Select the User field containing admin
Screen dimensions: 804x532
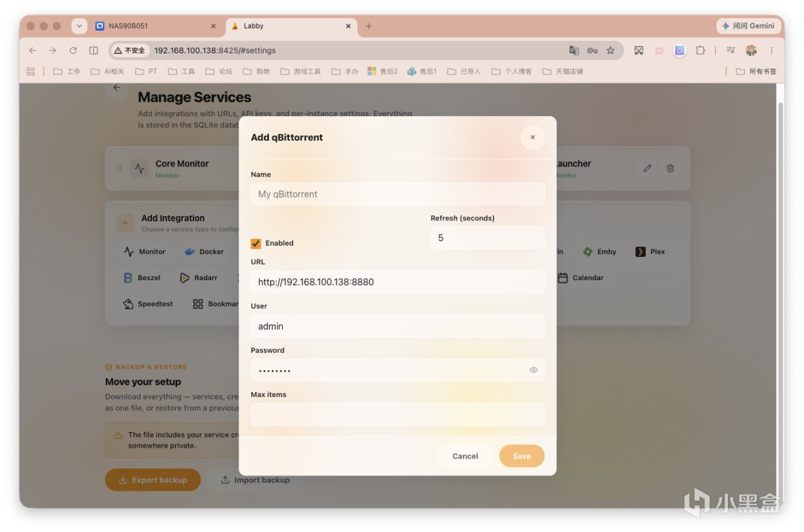[398, 326]
